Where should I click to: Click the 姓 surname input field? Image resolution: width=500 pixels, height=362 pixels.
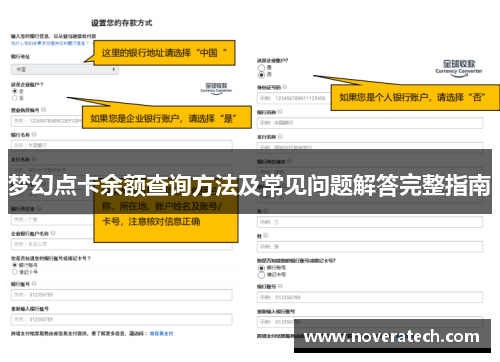coord(370,247)
